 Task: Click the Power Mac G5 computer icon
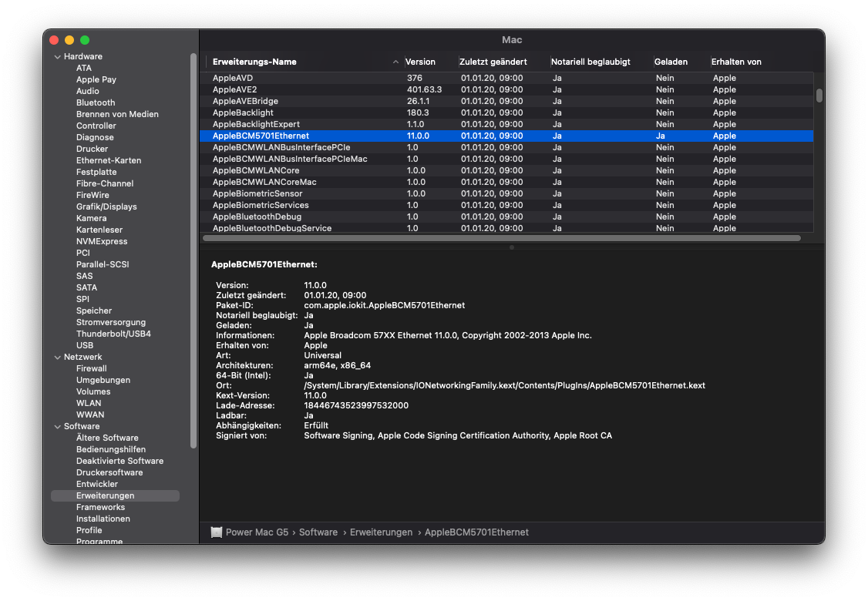(217, 532)
